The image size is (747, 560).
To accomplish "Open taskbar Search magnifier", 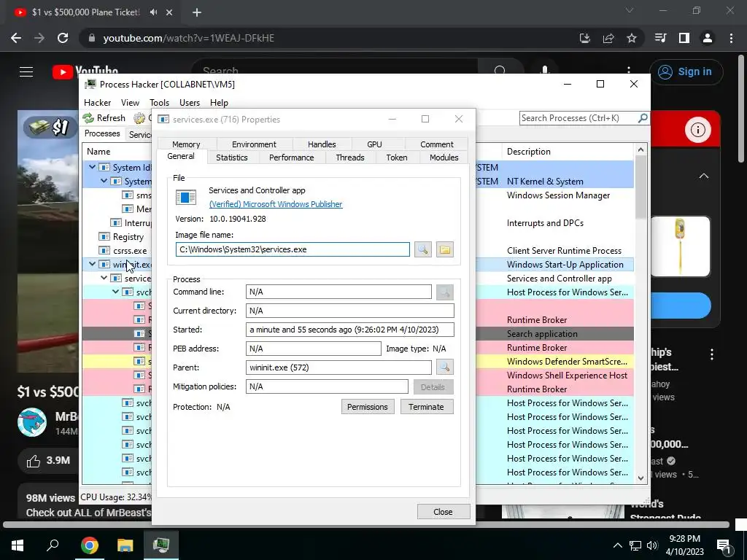I will pos(53,545).
